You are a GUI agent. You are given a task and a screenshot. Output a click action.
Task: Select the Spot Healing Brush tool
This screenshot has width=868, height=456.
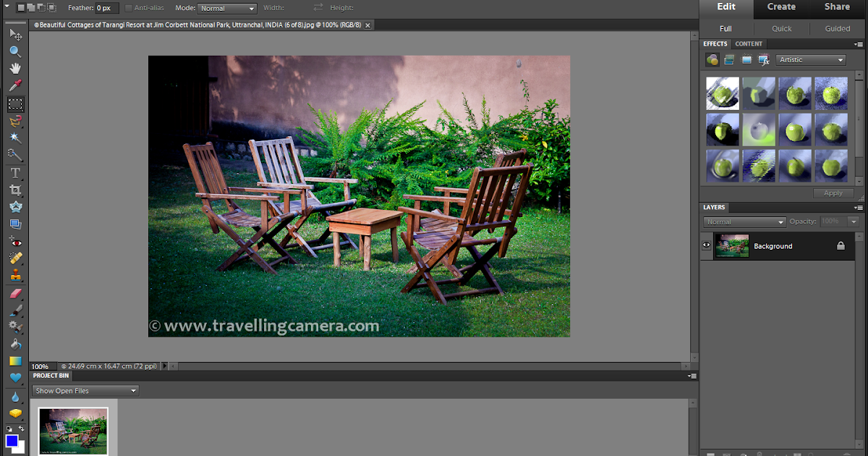coord(15,258)
